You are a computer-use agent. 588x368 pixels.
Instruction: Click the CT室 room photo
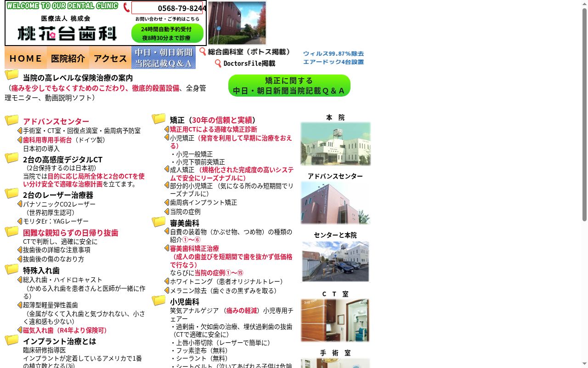[x=335, y=320]
